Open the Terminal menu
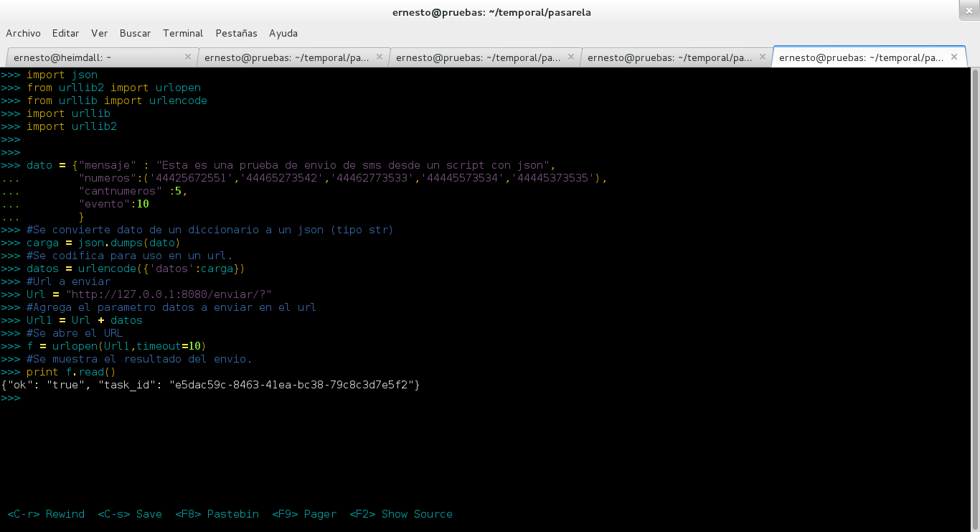Image resolution: width=980 pixels, height=532 pixels. tap(183, 33)
